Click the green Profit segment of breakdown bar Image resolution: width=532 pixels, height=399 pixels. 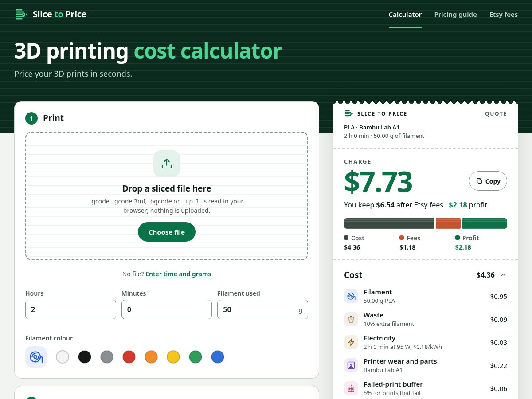pyautogui.click(x=485, y=223)
